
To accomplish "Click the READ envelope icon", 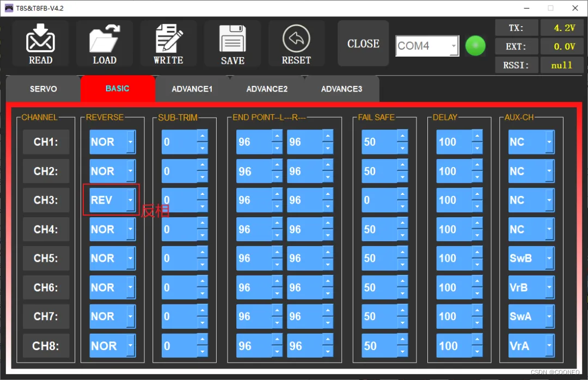I will click(40, 39).
